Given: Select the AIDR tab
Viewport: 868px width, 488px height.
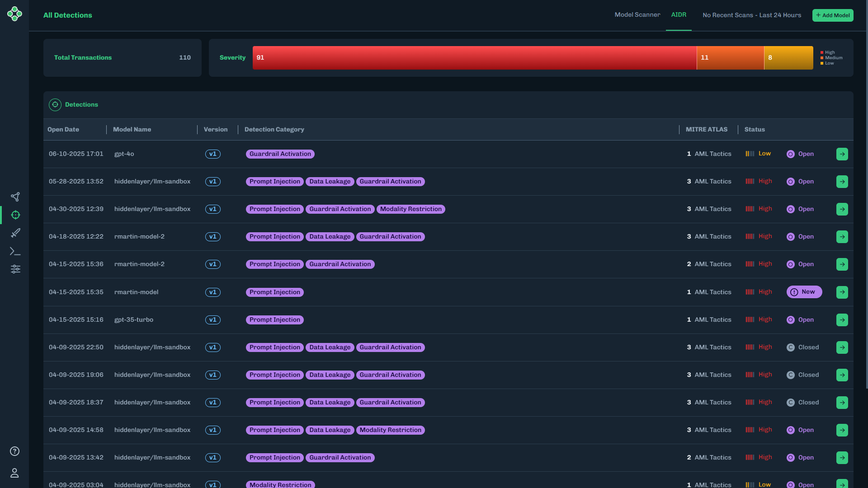Looking at the screenshot, I should [x=679, y=15].
